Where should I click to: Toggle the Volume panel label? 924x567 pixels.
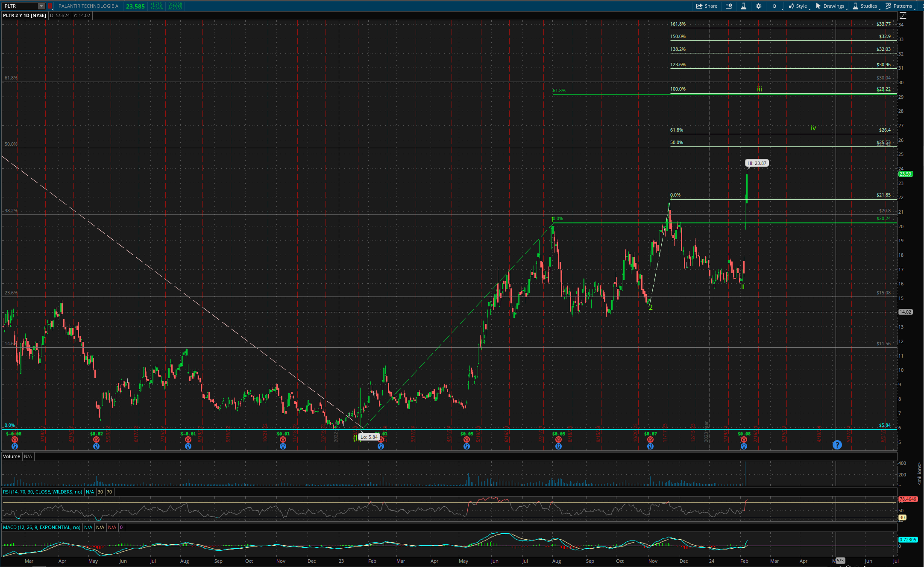coord(12,456)
